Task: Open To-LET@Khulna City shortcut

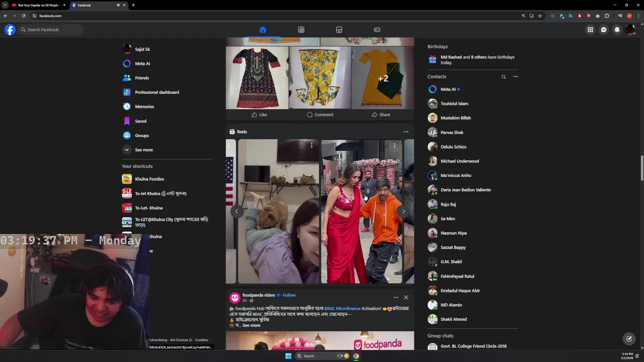Action: pos(167,222)
